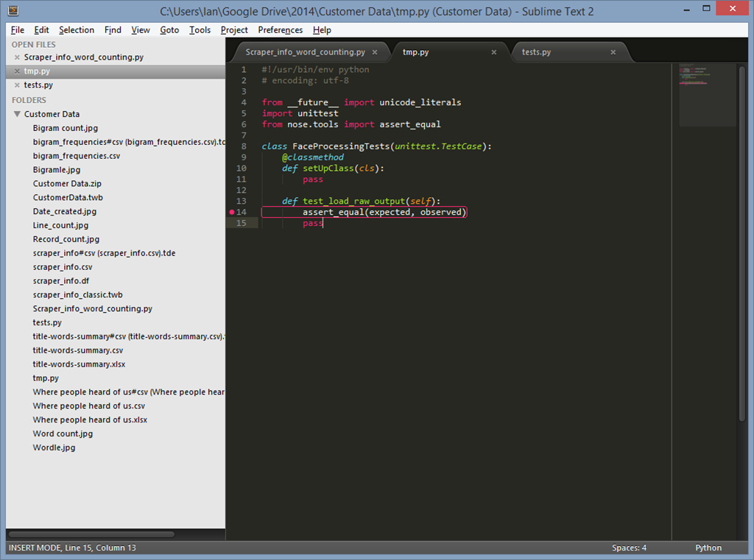
Task: Close tests.py in the Open Files list
Action: tap(17, 85)
